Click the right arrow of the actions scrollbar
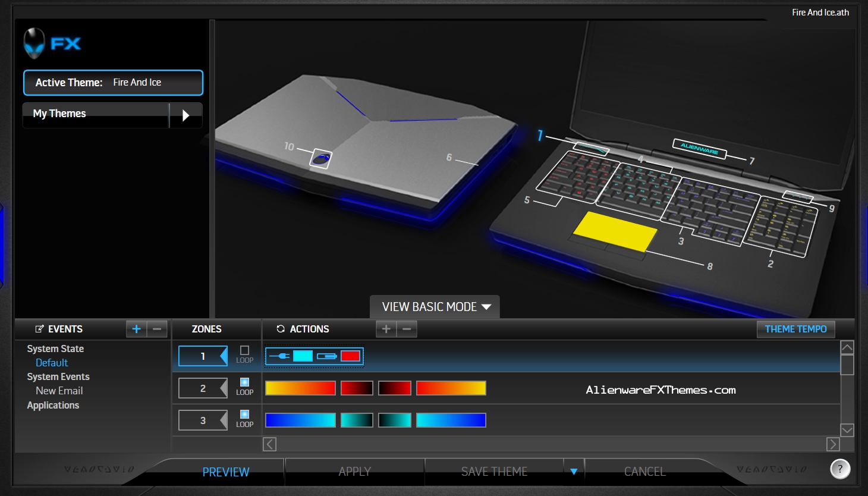 [x=833, y=444]
